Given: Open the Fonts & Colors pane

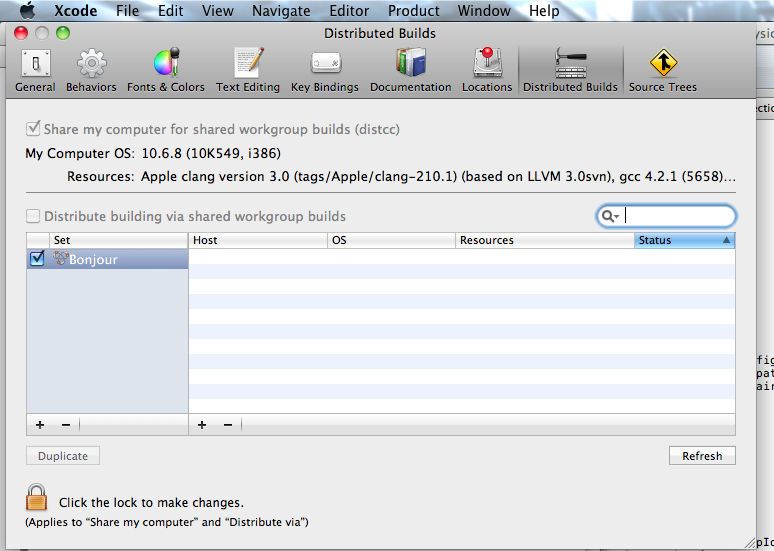Looking at the screenshot, I should pos(166,70).
